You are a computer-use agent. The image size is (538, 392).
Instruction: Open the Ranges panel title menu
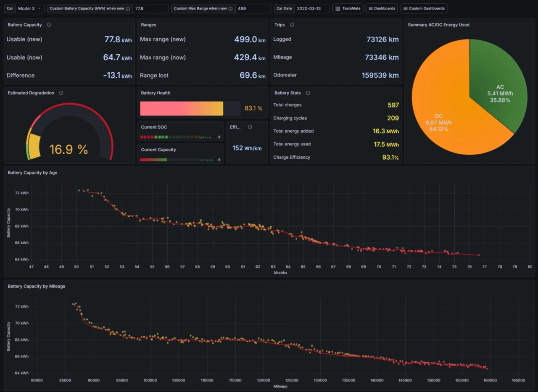tap(149, 25)
